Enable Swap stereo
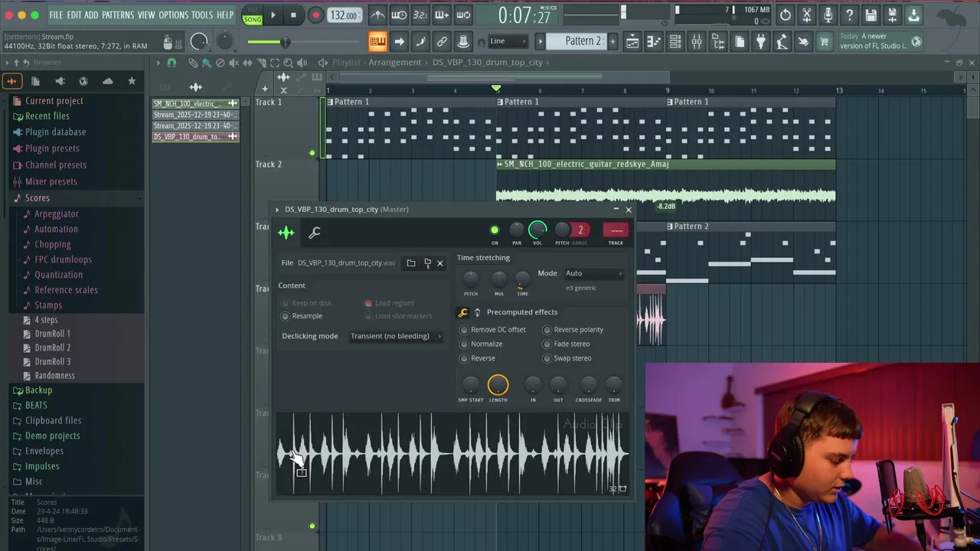Image resolution: width=980 pixels, height=551 pixels. (567, 358)
